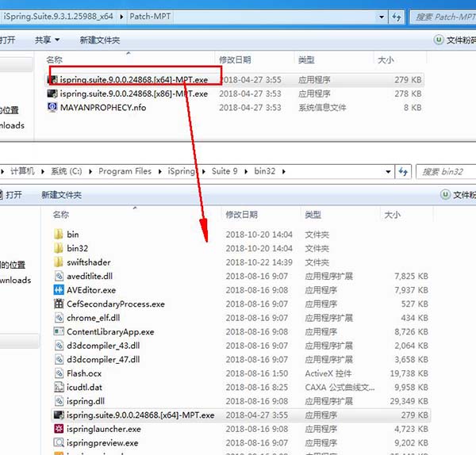This screenshot has width=476, height=455.
Task: Expand arrow after 系统 (C:) breadcrumb
Action: pos(90,172)
